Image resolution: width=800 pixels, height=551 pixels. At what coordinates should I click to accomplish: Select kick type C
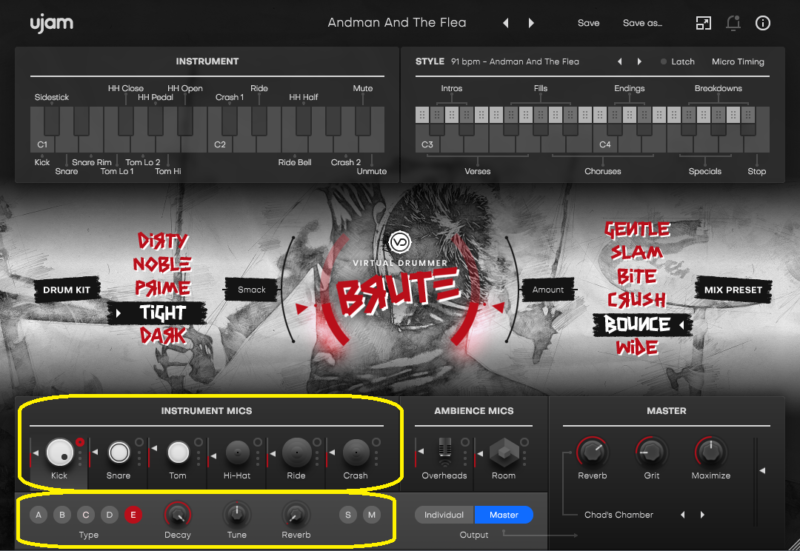click(86, 515)
